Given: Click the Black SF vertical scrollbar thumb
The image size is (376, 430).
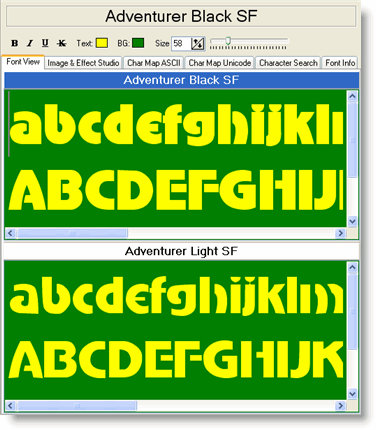Looking at the screenshot, I should coord(352,139).
